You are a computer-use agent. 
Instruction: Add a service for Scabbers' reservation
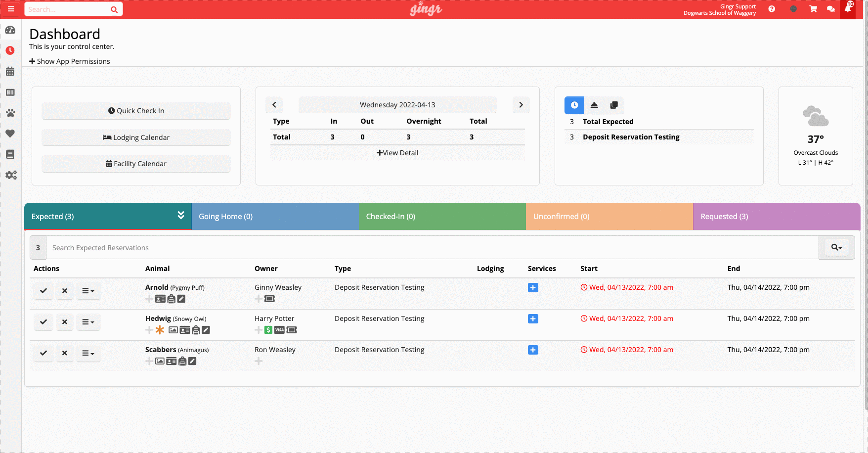click(x=533, y=350)
